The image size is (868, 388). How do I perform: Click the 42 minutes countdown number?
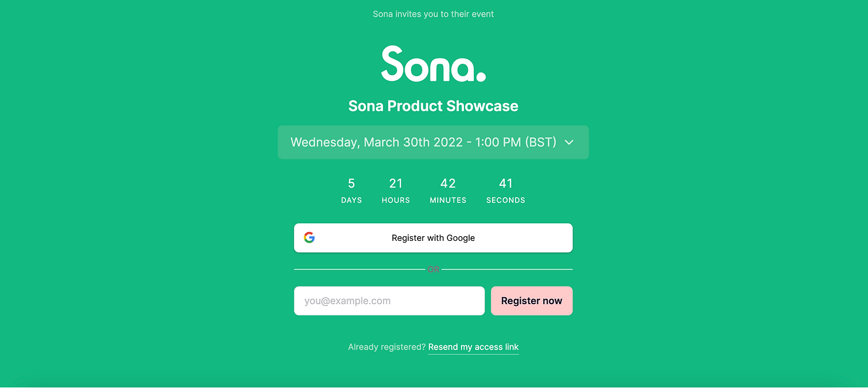pyautogui.click(x=448, y=183)
